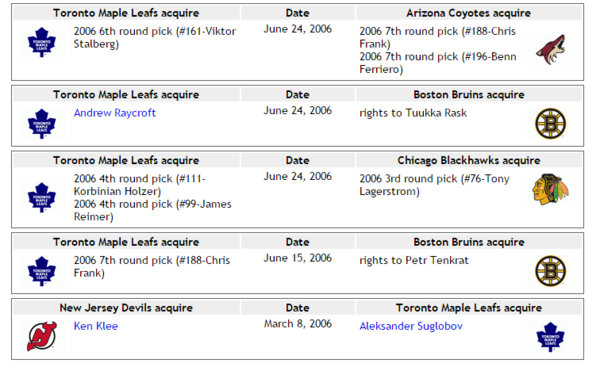
Task: Click Maple Leafs logo beside Aleksander Suglobov
Action: pos(550,337)
